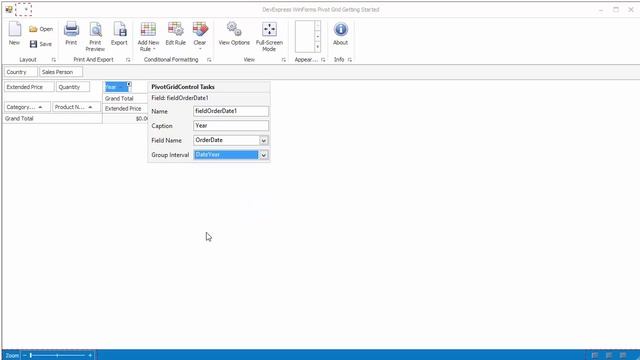Open the Group Interval dropdown
Image resolution: width=640 pixels, height=360 pixels.
[x=264, y=155]
